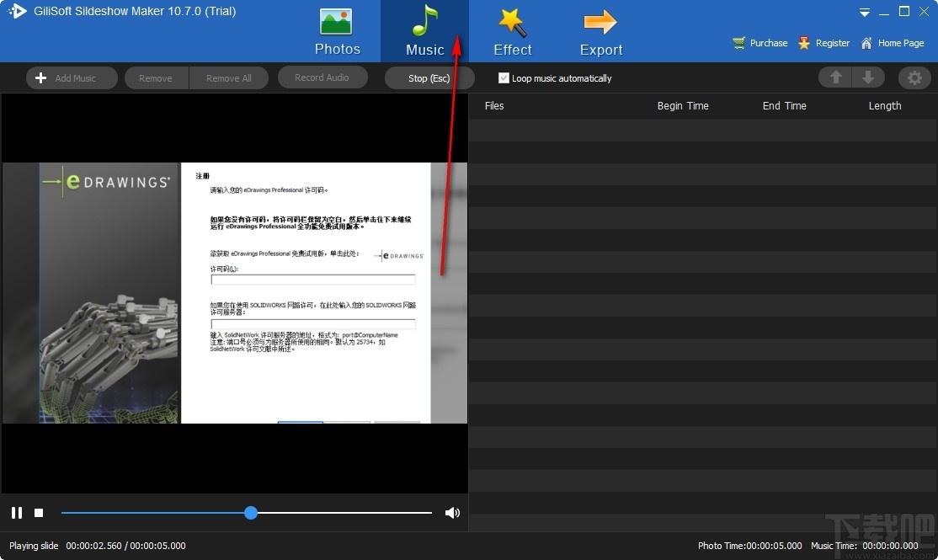Stop playback with the square stop icon
This screenshot has width=938, height=560.
pyautogui.click(x=39, y=513)
